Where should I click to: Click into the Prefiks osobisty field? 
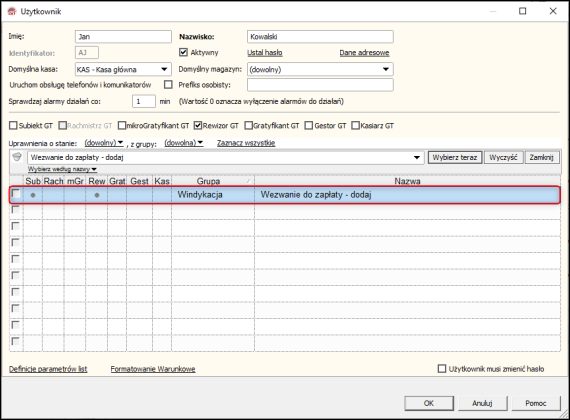[320, 85]
